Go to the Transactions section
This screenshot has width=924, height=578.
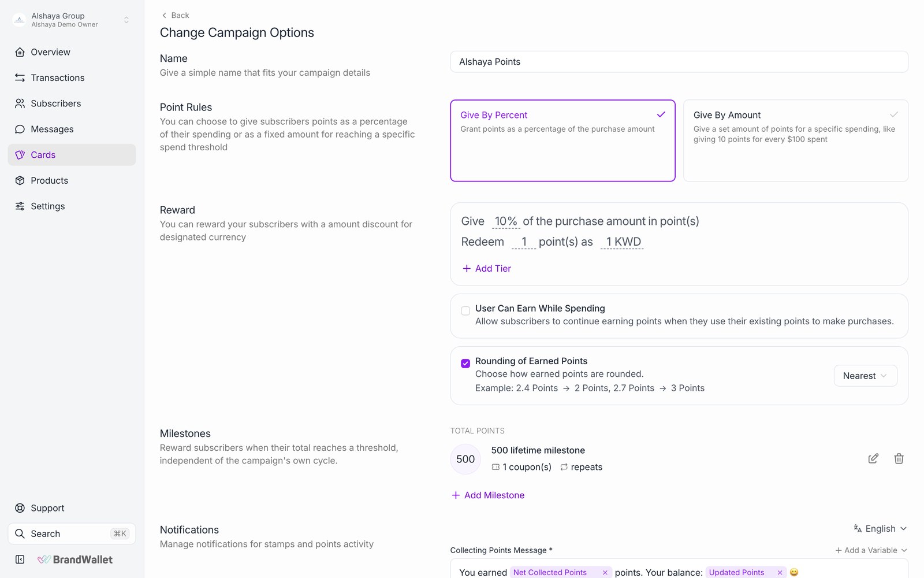(72, 77)
